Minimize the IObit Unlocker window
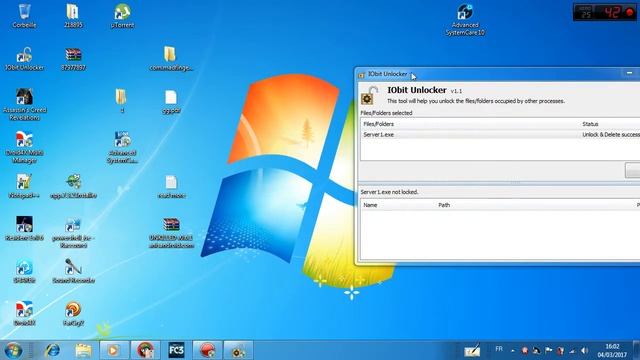This screenshot has height=360, width=640. click(x=630, y=73)
